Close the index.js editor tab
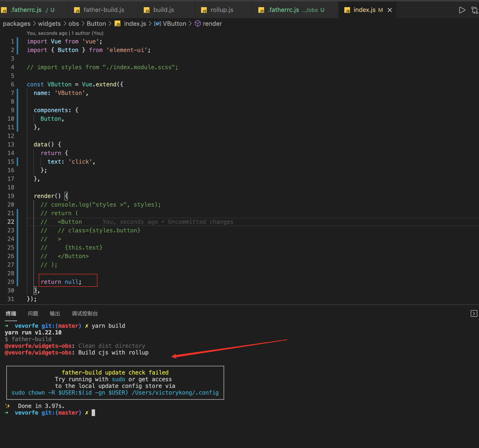This screenshot has width=479, height=448. point(390,10)
